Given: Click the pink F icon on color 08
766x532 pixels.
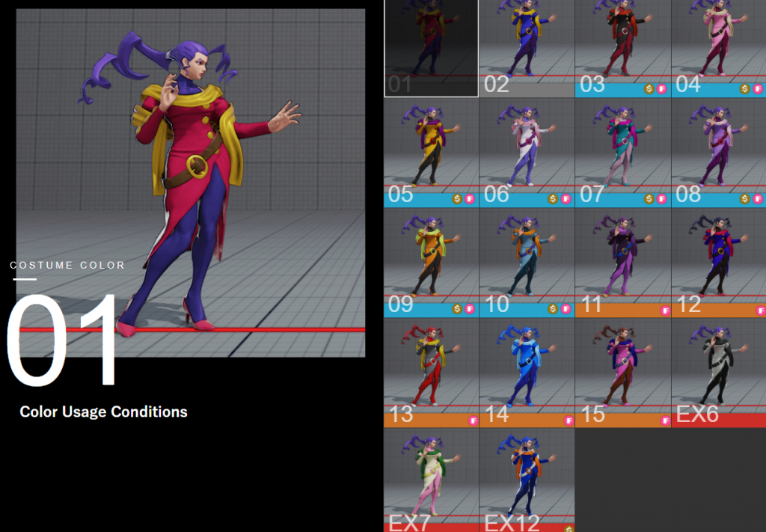Looking at the screenshot, I should (x=758, y=199).
